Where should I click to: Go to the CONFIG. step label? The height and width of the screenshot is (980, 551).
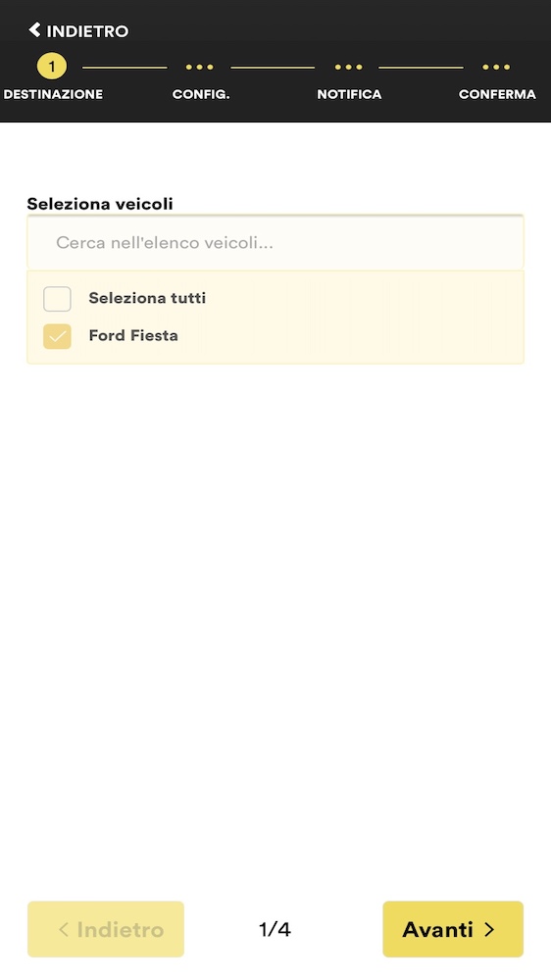[201, 94]
